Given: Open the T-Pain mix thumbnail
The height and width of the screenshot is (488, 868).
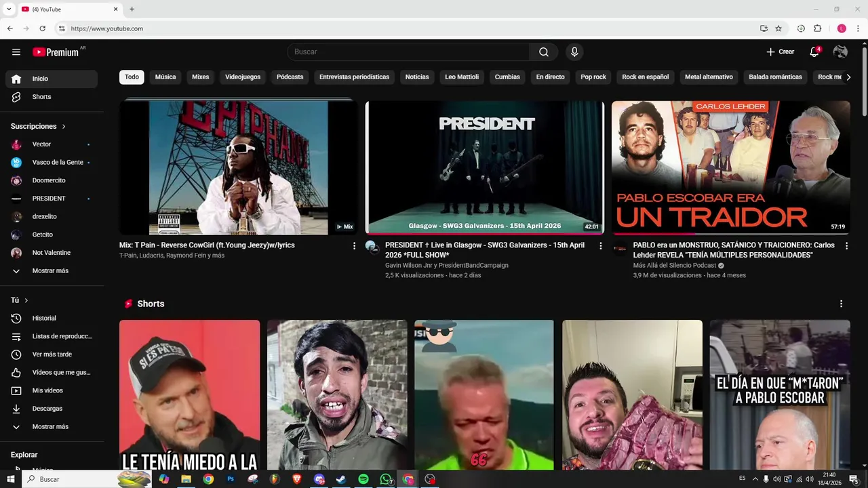Looking at the screenshot, I should (238, 168).
